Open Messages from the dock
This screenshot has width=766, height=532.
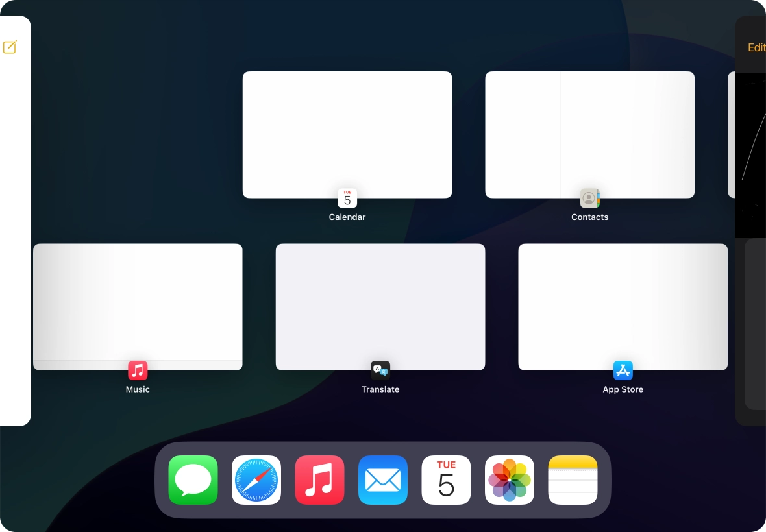(193, 480)
